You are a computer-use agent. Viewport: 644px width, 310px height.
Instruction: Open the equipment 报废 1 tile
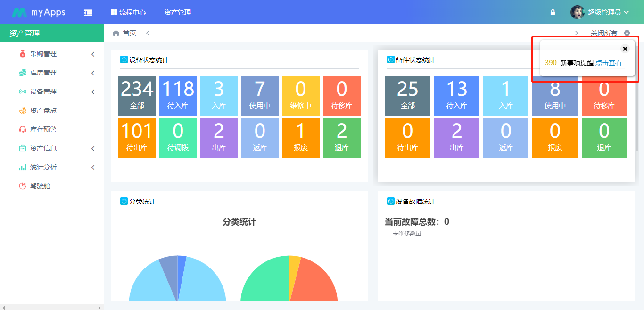point(301,138)
